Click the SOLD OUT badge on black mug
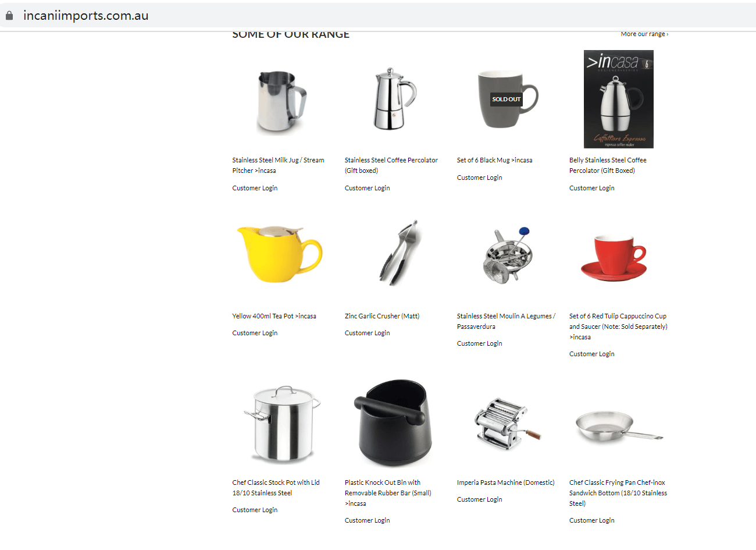 click(x=507, y=100)
